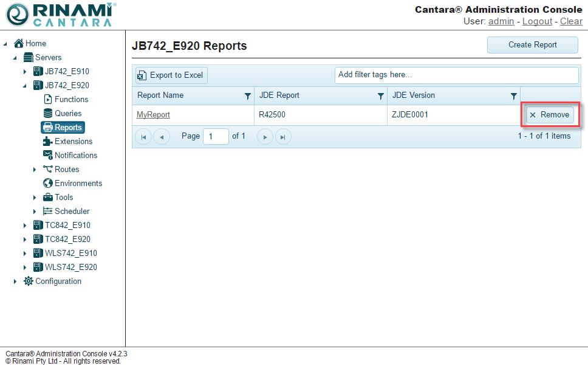Collapse the JB742_E920 server node
The width and height of the screenshot is (588, 377).
coord(25,86)
